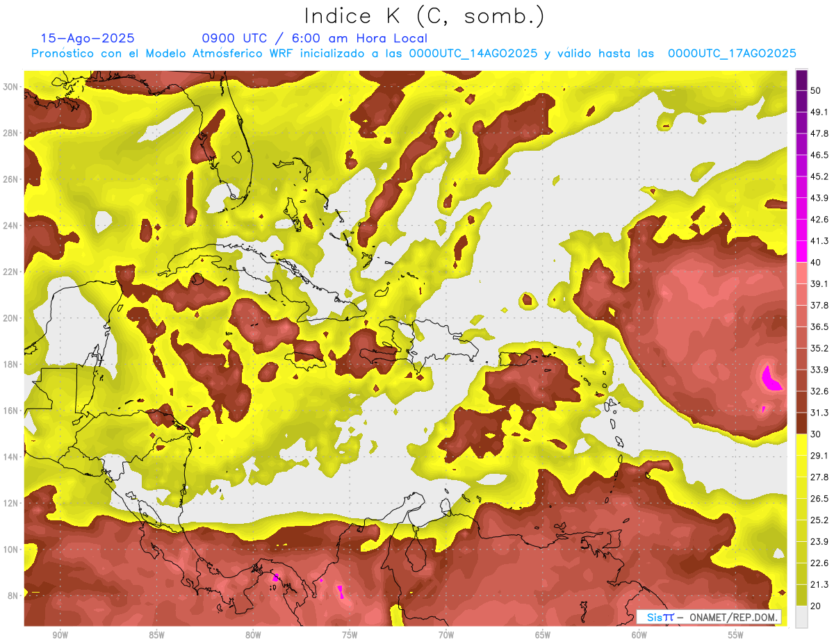Click the "20" colorbar value
Screen dimensions: 834x644
pyautogui.click(x=816, y=606)
